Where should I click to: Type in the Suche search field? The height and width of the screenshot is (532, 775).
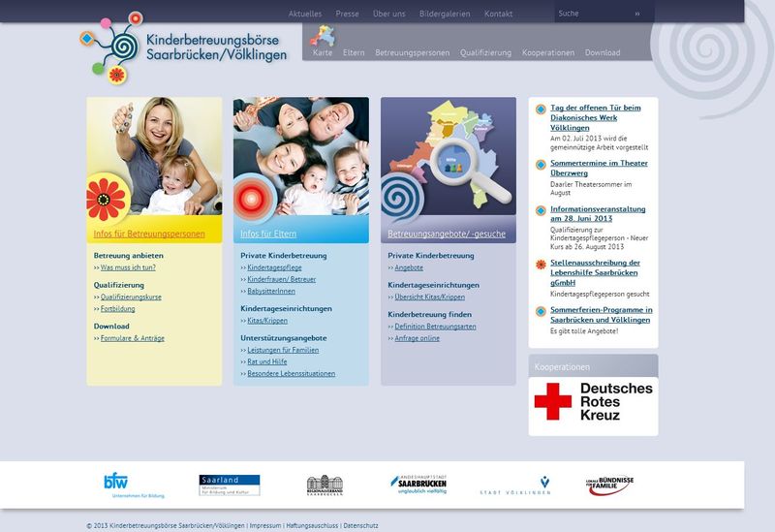click(x=591, y=14)
